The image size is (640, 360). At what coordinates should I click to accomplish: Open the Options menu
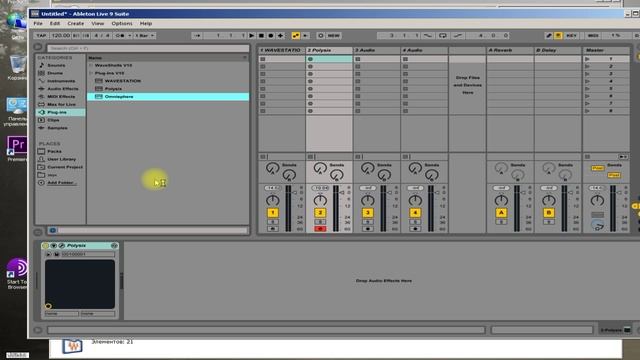pyautogui.click(x=122, y=23)
